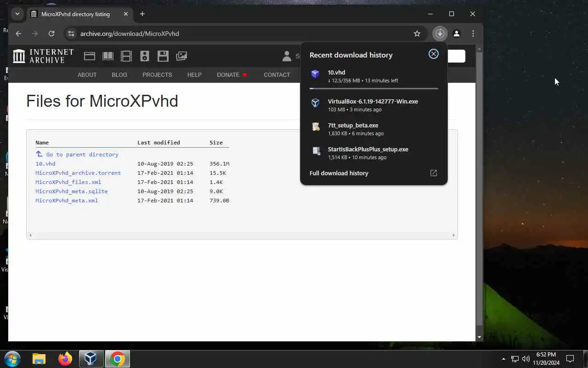This screenshot has height=368, width=588.
Task: Open the Chrome profile icon
Action: click(x=457, y=34)
